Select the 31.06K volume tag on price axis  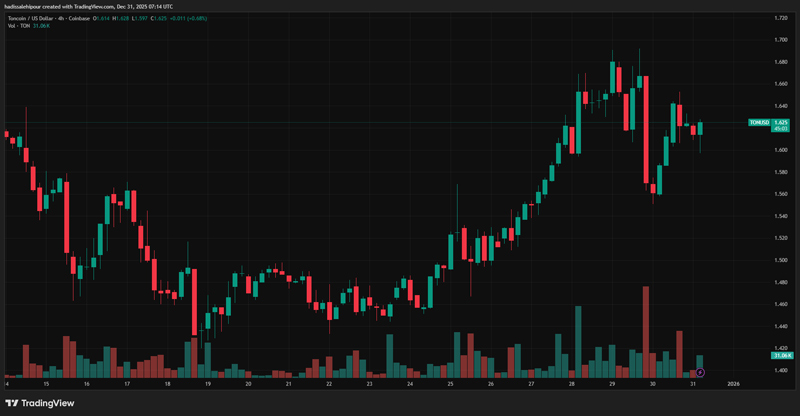pos(781,355)
